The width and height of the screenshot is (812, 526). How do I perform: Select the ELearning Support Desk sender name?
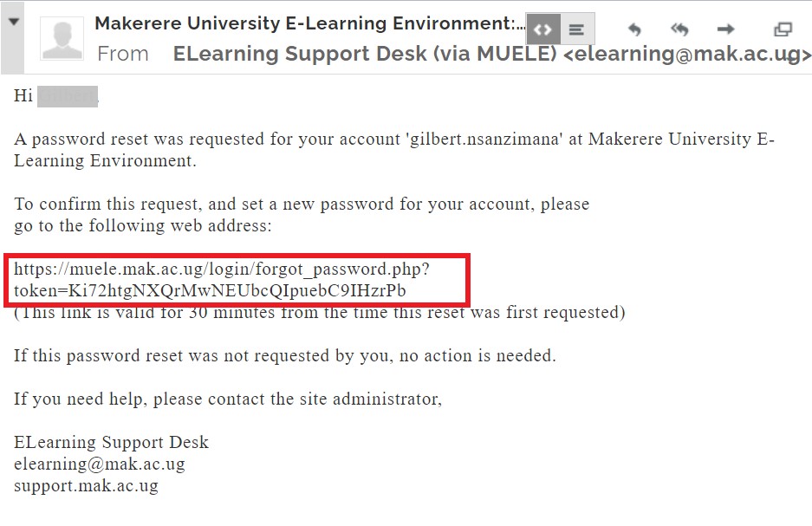[x=365, y=54]
